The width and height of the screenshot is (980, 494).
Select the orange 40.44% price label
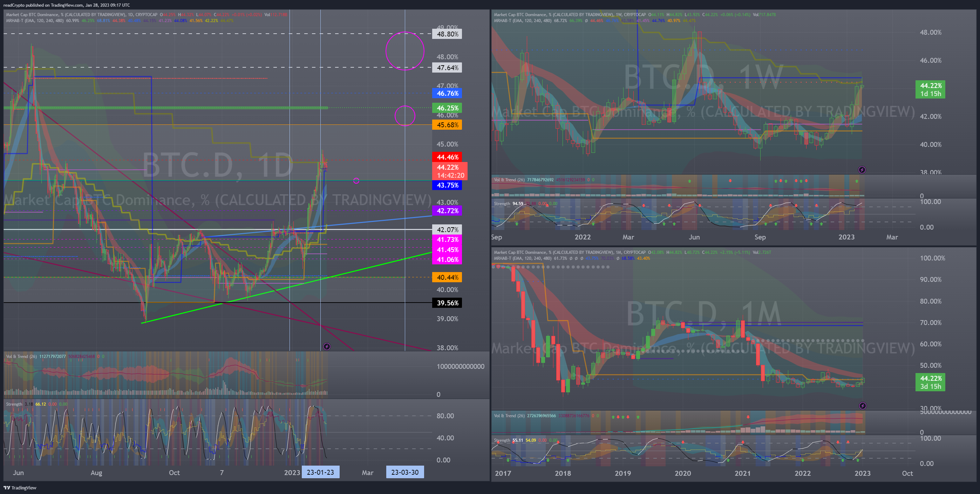pos(447,277)
